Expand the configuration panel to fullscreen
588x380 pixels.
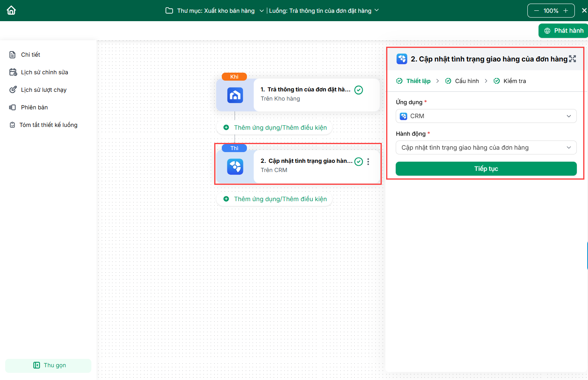coord(572,59)
